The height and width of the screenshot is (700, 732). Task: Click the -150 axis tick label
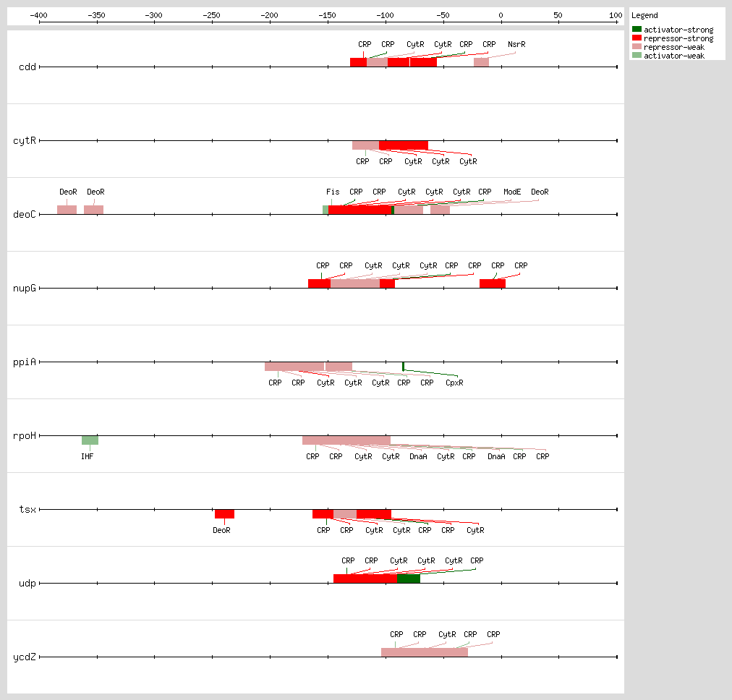[x=327, y=15]
